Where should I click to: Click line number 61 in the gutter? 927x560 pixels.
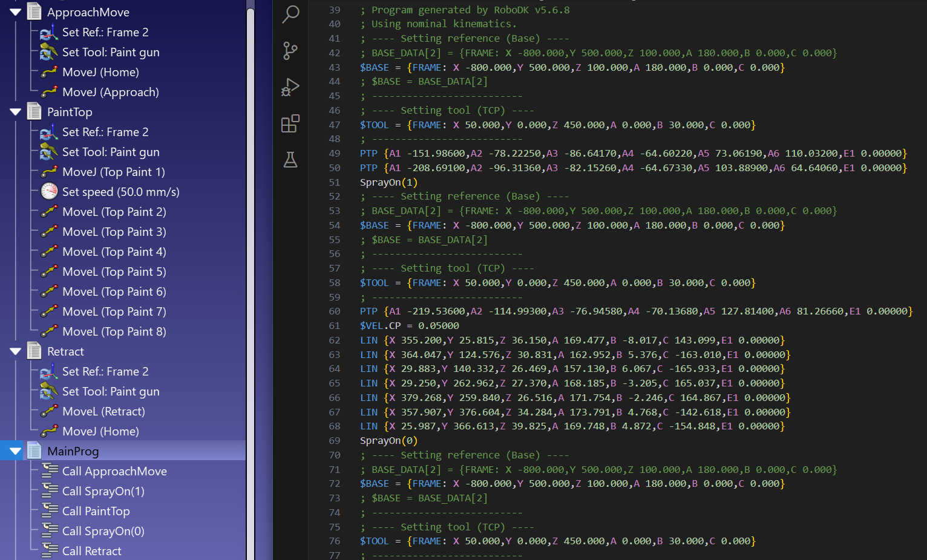(335, 326)
